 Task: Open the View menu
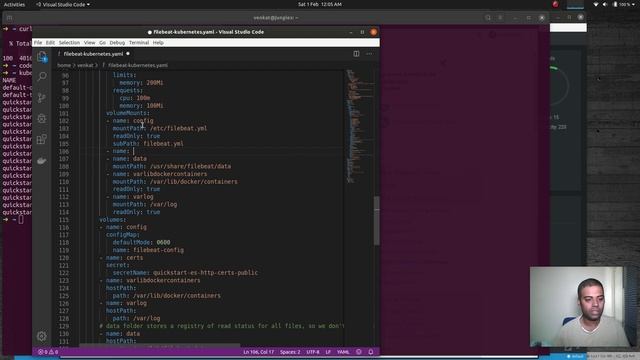click(89, 42)
